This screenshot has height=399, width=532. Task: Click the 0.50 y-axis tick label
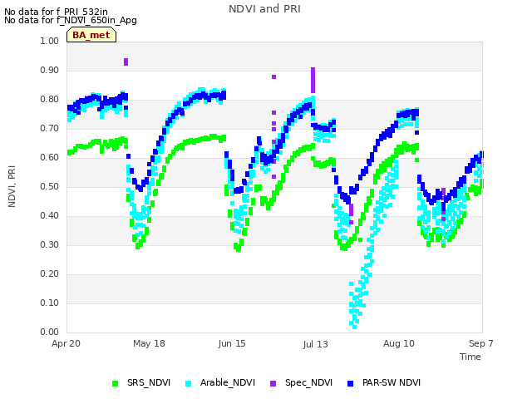point(50,186)
